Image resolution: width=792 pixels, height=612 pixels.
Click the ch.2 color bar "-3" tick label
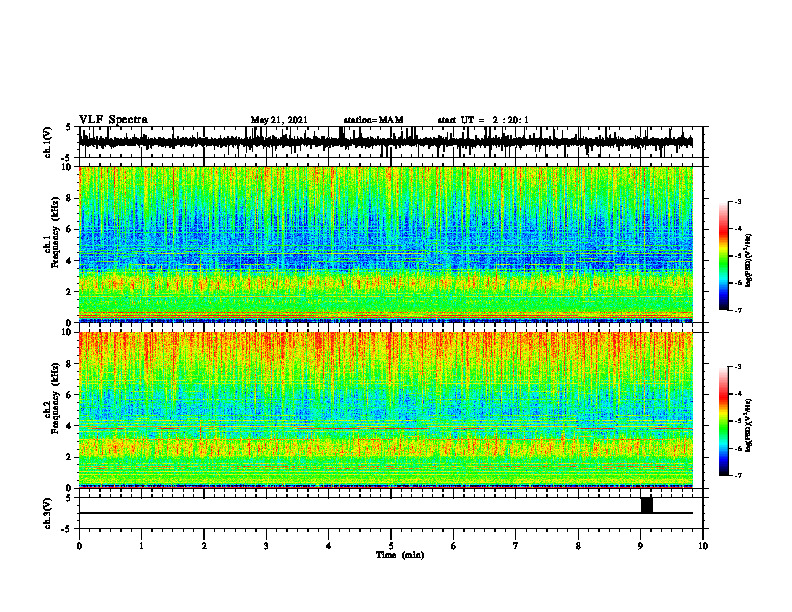coord(738,367)
